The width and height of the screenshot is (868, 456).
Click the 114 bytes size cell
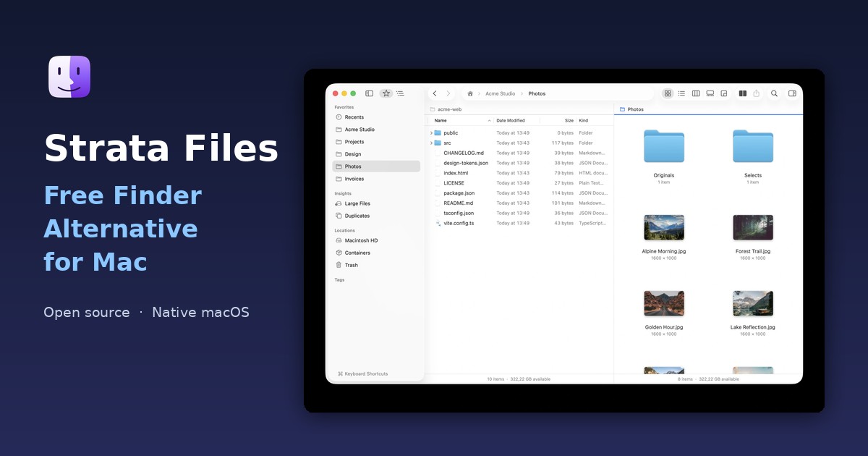563,193
